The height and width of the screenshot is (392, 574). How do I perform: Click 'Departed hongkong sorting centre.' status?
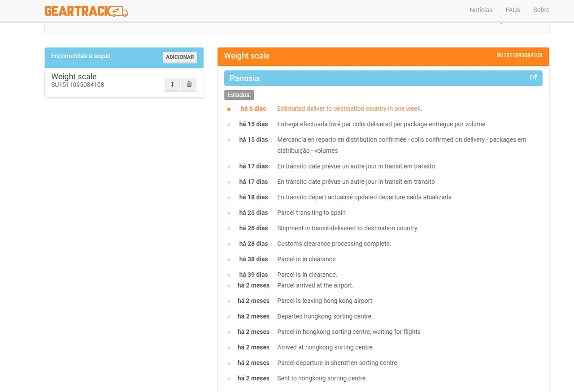click(x=325, y=316)
